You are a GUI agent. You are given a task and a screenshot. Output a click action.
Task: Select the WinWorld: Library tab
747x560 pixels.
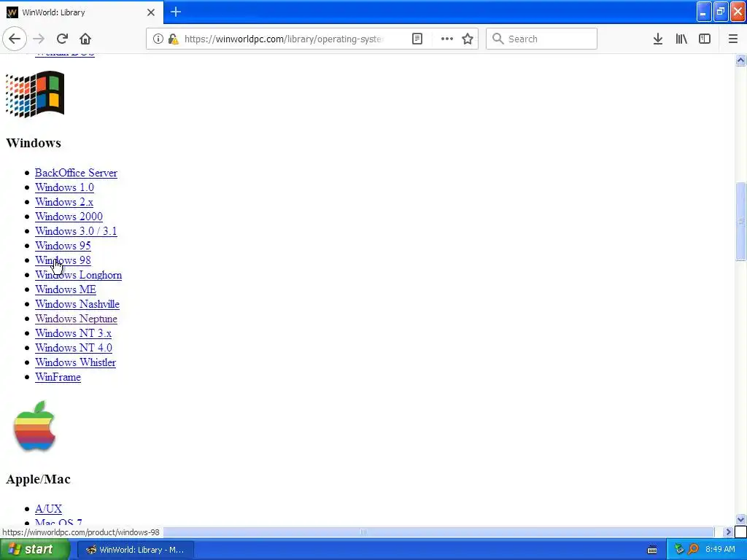[x=82, y=12]
